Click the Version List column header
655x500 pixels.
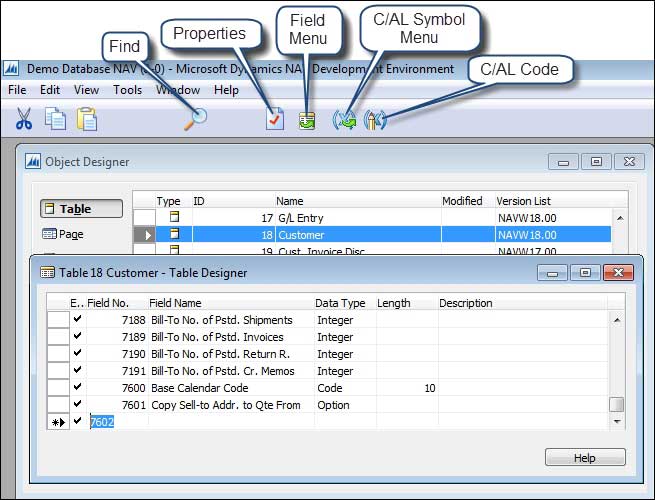coord(523,201)
